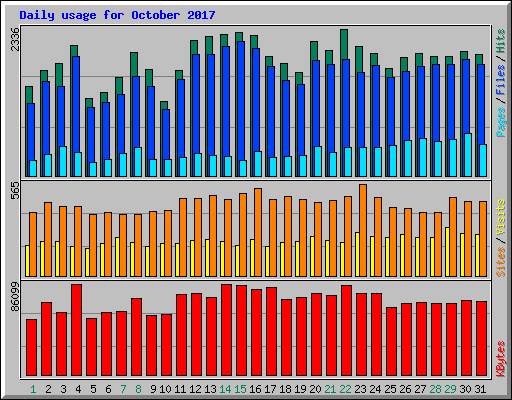Click green weekend day label 22
This screenshot has width=512, height=400.
pos(345,389)
